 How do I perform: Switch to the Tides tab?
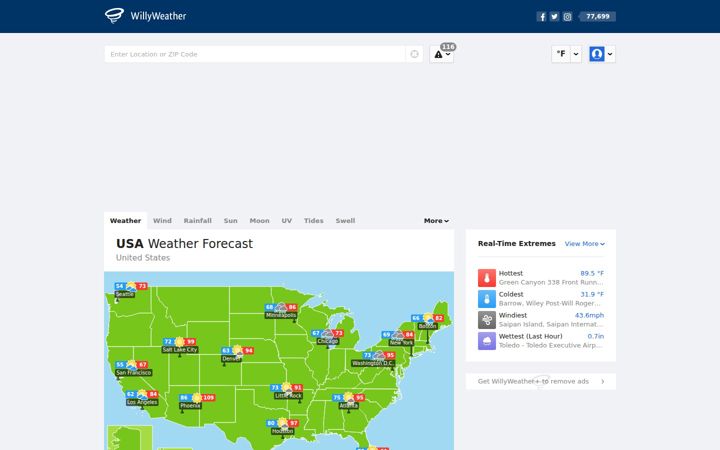pyautogui.click(x=314, y=221)
